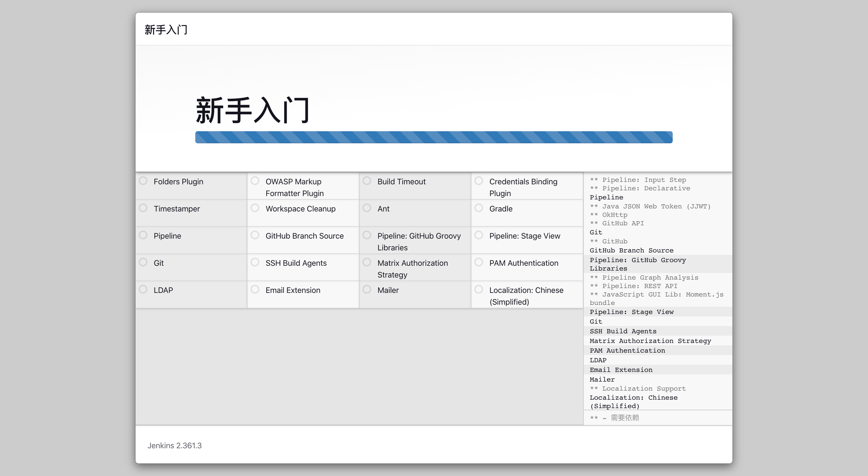The image size is (868, 476).
Task: Click the large 新手入门 heading
Action: (253, 110)
